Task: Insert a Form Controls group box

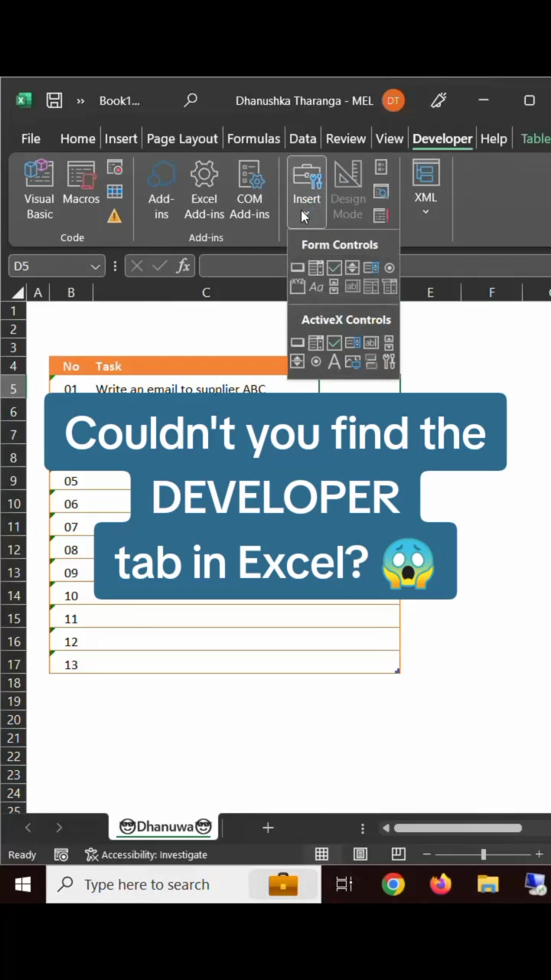Action: click(x=298, y=286)
